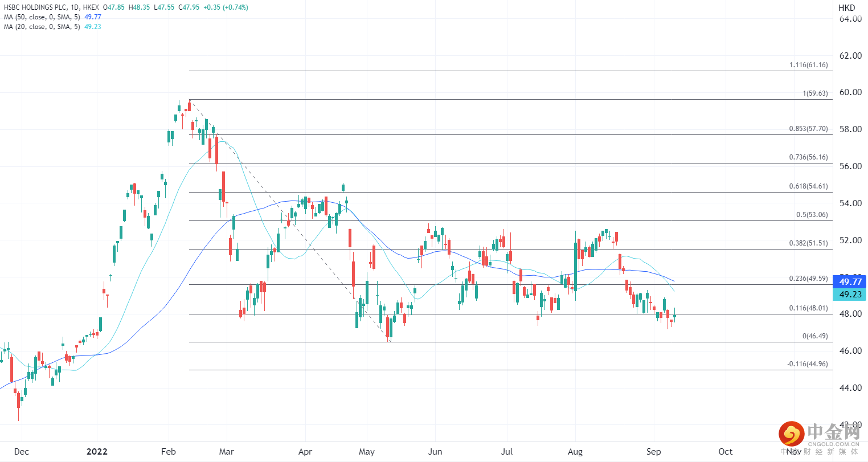
Task: Select the May label on the time axis
Action: [367, 452]
